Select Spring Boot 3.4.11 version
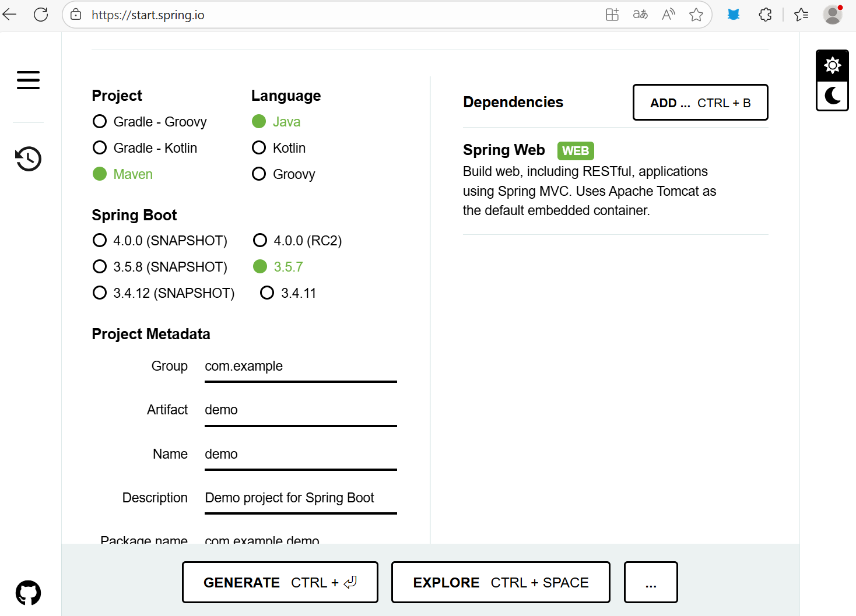The image size is (856, 616). coord(288,293)
